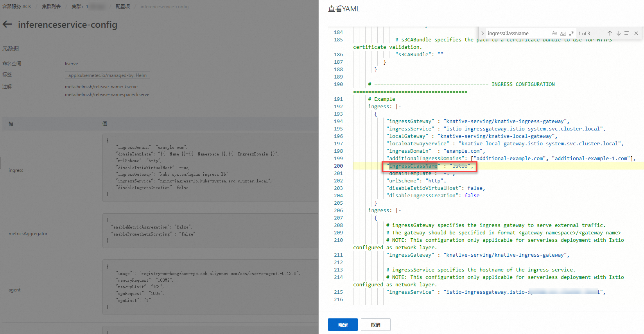Screen dimensions: 644x334
Task: Click the ingress key row
Action: click(16, 170)
